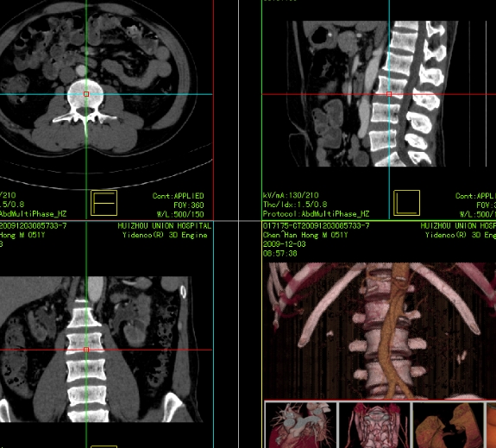Click the L orientation cube in sagittal view
The image size is (496, 448).
407,203
